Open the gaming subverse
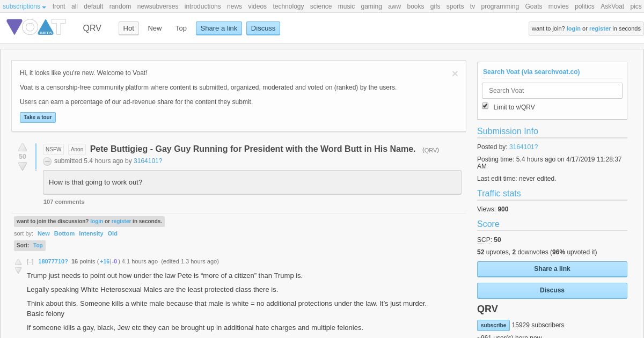Viewport: 644px width, 338px height. point(371,6)
